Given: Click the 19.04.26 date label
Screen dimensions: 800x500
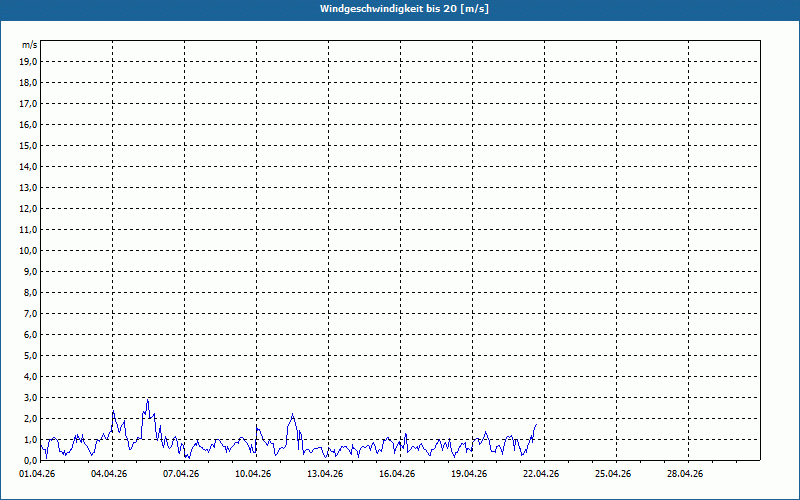Looking at the screenshot, I should pos(469,474).
